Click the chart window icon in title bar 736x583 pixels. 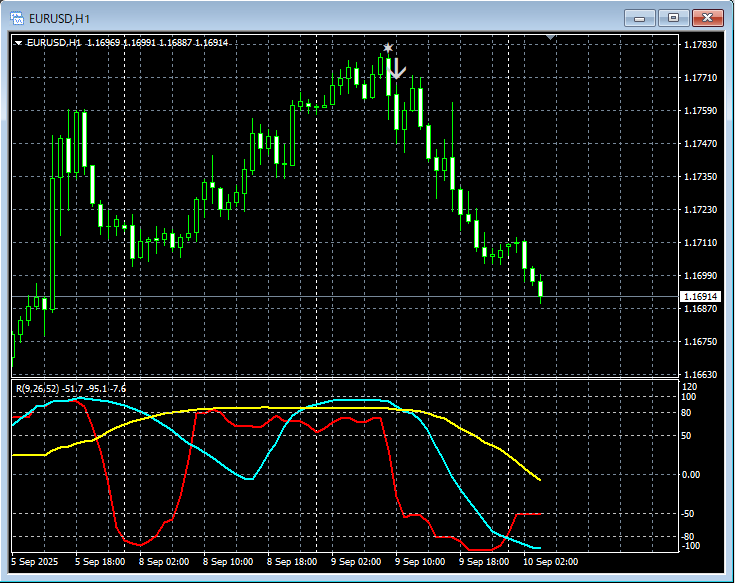[x=17, y=17]
